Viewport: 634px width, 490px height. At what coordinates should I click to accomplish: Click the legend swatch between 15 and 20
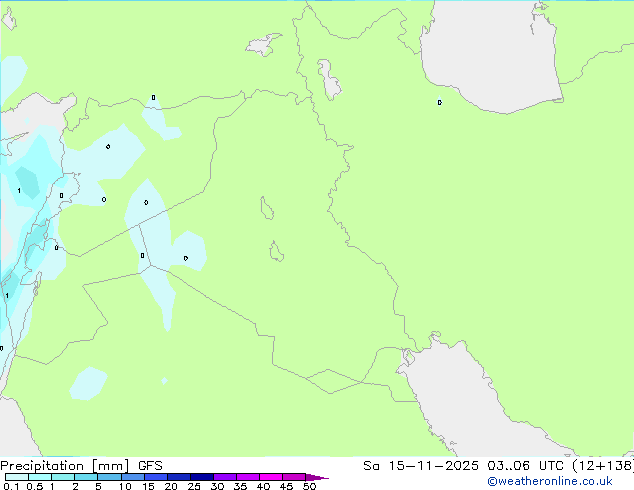pos(156,477)
